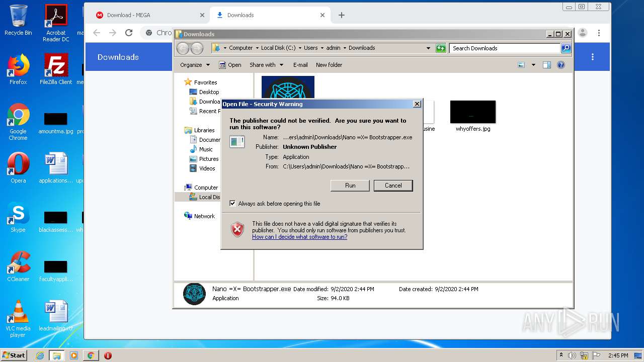Open CCleaner desktop shortcut
The width and height of the screenshot is (644, 362).
coord(18,266)
